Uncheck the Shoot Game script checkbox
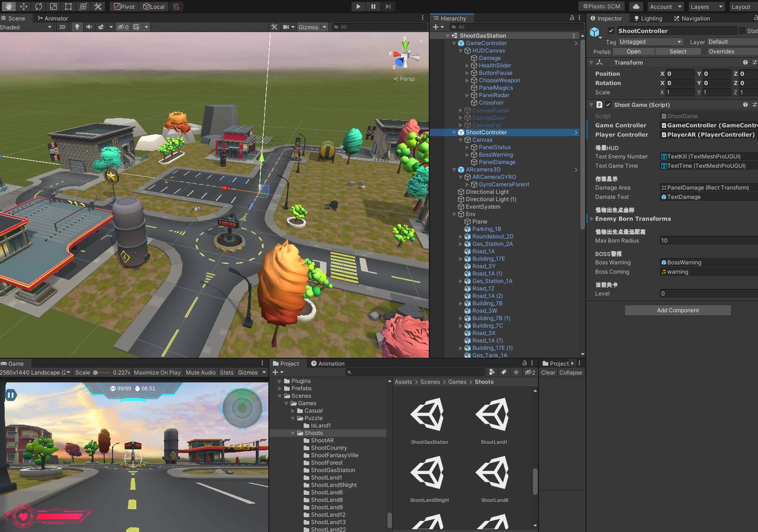Image resolution: width=758 pixels, height=532 pixels. pos(608,105)
